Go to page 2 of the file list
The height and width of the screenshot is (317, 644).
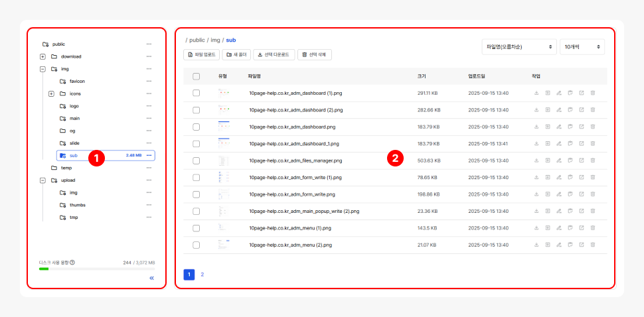pos(202,275)
